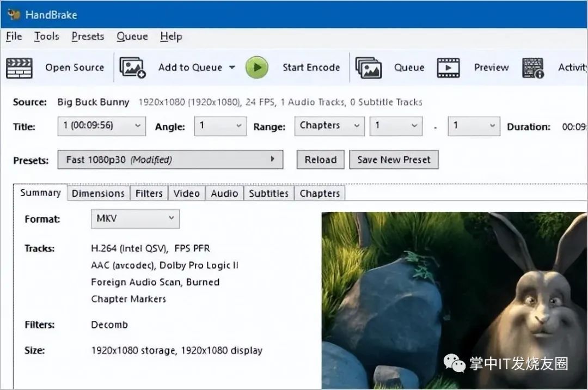Click the Start Encode label
This screenshot has width=588, height=390.
click(x=311, y=68)
